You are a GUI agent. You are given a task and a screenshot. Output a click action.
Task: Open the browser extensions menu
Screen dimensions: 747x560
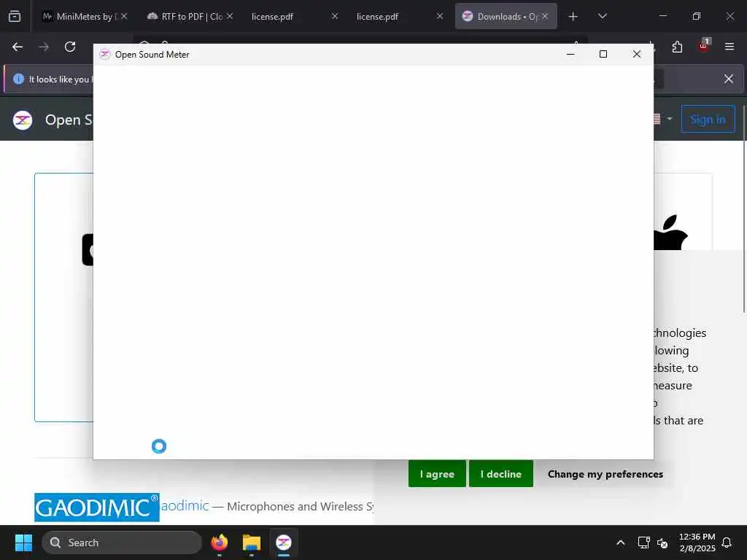tap(677, 47)
